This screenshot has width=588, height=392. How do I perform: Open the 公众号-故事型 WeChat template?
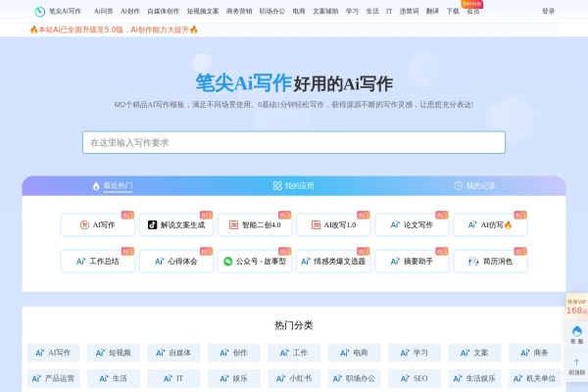point(255,261)
